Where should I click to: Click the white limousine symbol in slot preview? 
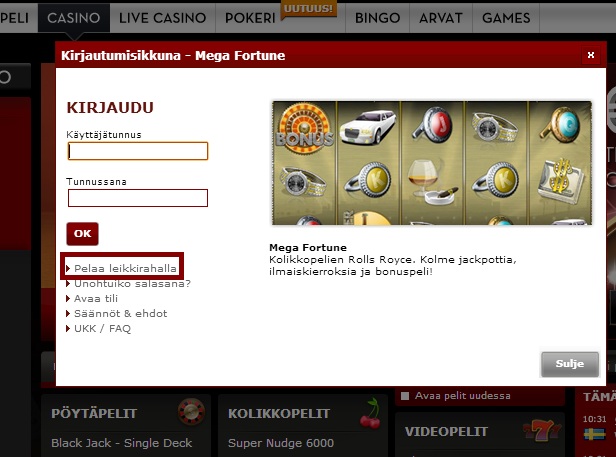368,127
